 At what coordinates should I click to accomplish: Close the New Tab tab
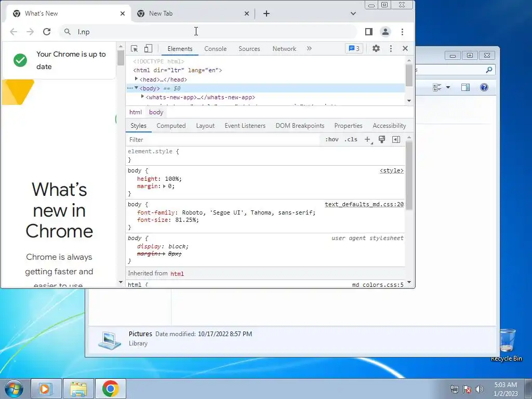click(247, 14)
